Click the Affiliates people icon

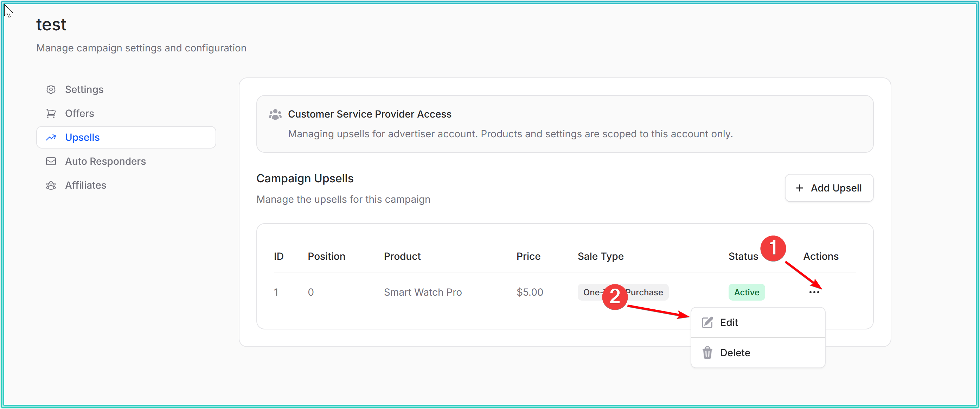coord(51,185)
